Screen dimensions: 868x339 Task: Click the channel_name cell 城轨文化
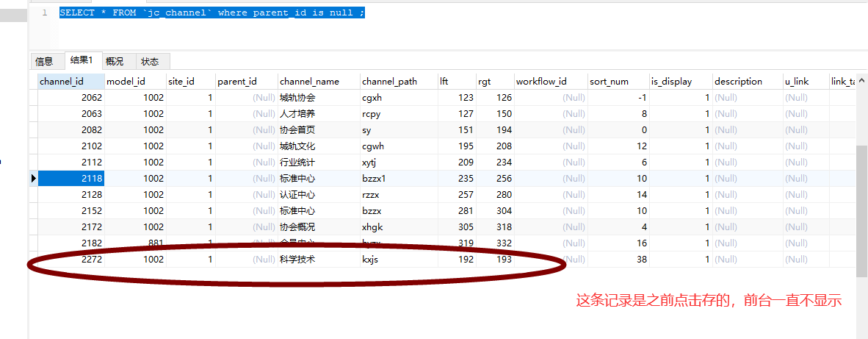click(319, 146)
